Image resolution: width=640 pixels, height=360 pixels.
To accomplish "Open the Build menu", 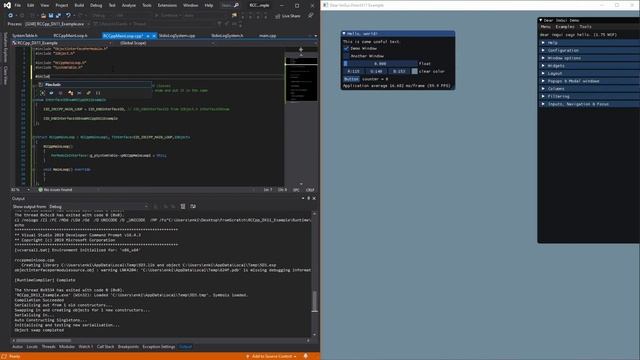I will point(79,5).
